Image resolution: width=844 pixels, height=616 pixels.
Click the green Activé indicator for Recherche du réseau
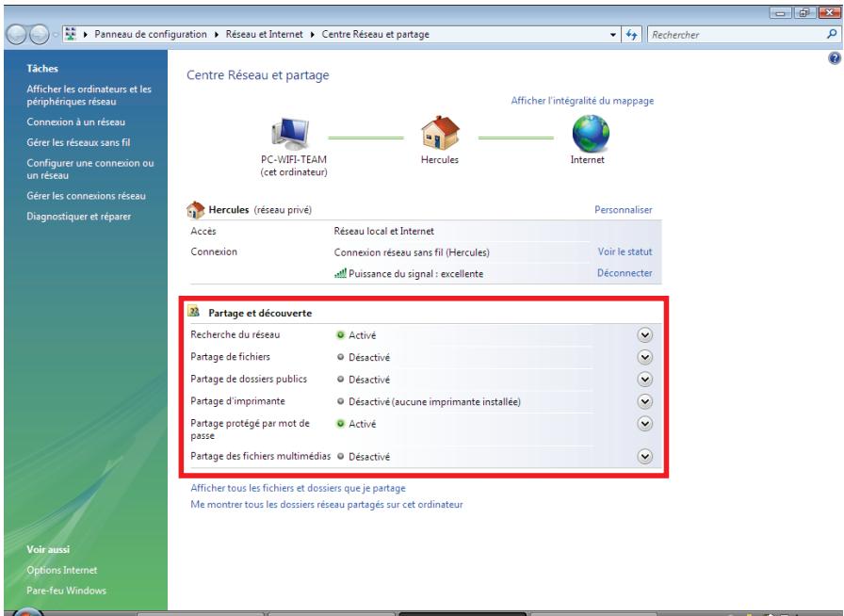tap(340, 335)
